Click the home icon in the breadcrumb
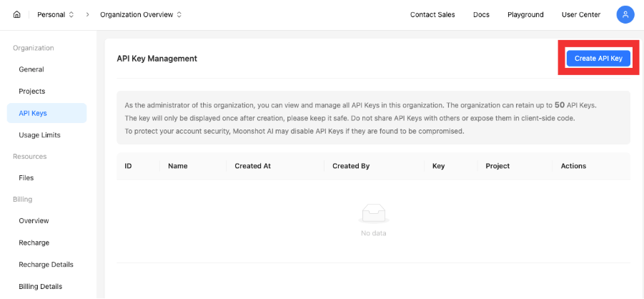 (x=17, y=14)
